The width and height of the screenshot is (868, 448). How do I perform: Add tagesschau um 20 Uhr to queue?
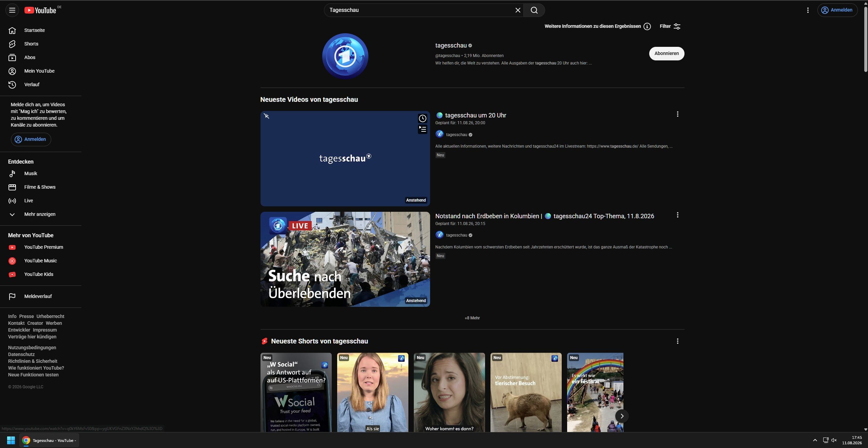[x=422, y=129]
